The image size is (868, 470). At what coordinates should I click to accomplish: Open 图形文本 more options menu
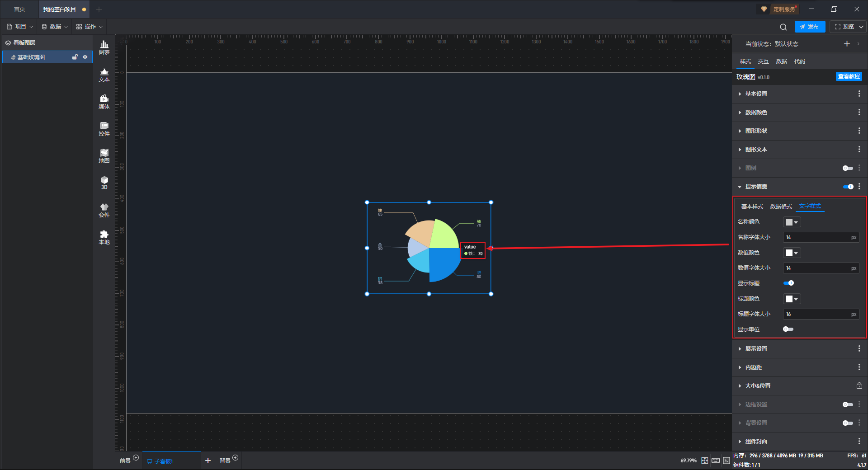(x=859, y=149)
